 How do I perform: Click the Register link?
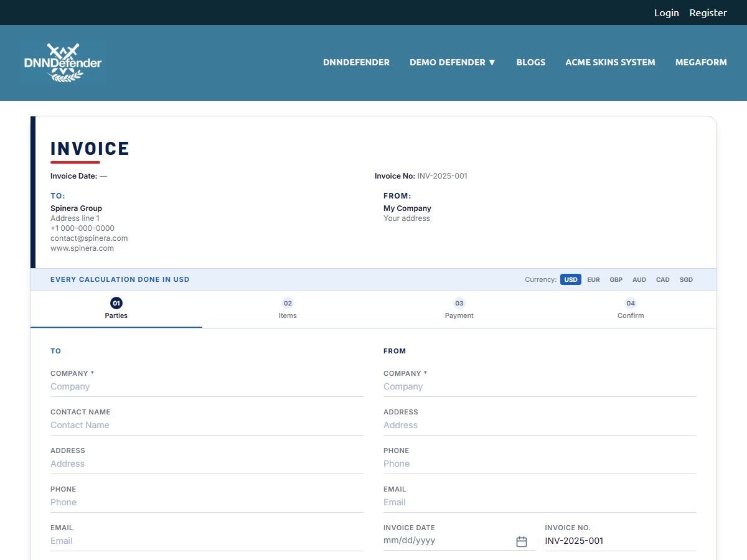708,12
